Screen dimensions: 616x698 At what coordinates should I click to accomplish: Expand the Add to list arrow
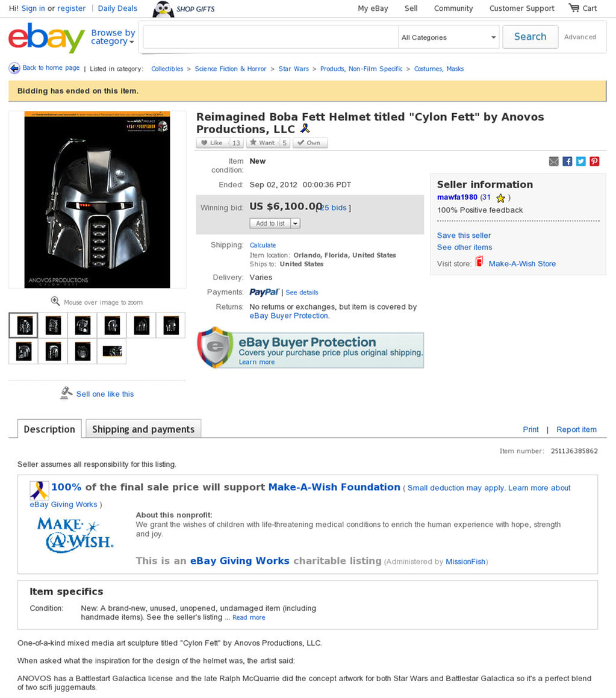point(296,223)
